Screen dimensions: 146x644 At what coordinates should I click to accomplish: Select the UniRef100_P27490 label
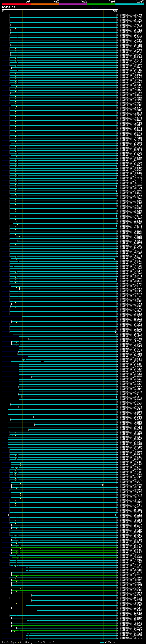pos(131,40)
